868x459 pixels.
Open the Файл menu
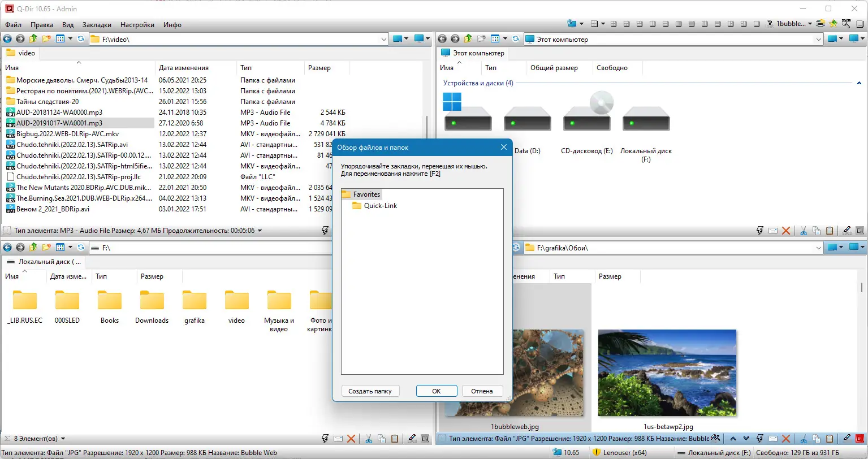(x=14, y=25)
